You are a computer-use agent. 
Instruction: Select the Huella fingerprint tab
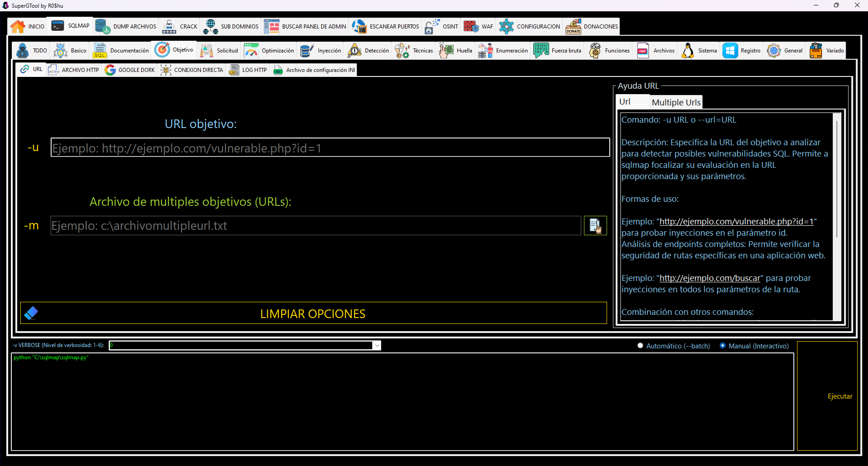coord(455,51)
